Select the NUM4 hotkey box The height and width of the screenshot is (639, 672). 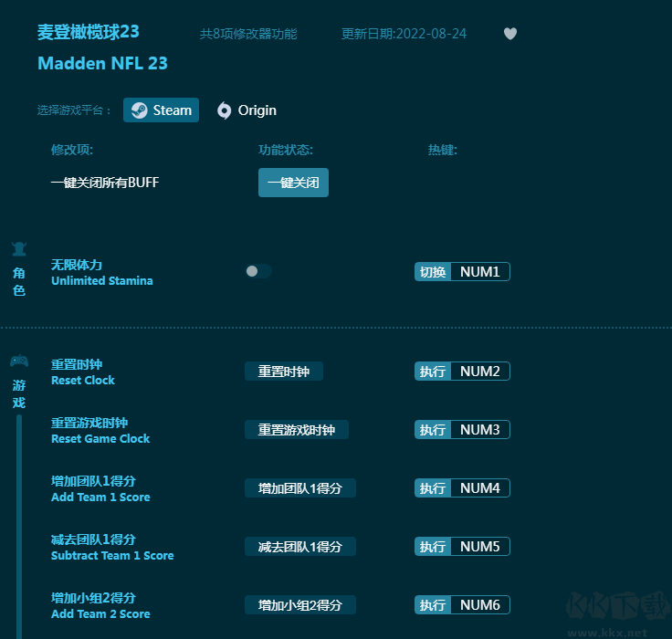pos(479,488)
